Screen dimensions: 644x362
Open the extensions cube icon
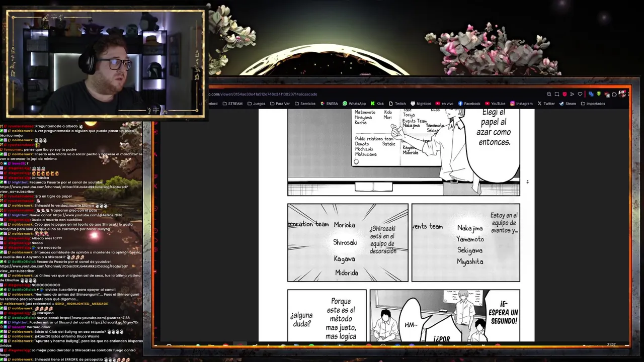[x=614, y=94]
